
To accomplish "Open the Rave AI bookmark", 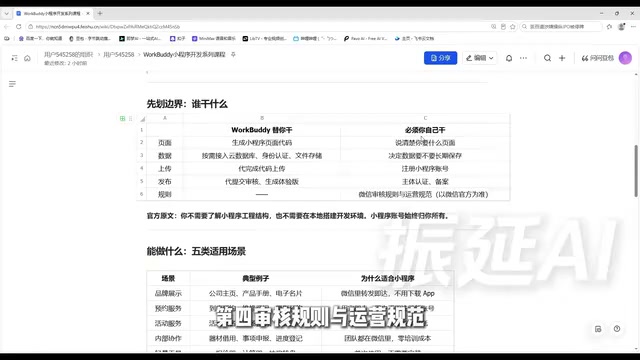I will click(x=365, y=38).
